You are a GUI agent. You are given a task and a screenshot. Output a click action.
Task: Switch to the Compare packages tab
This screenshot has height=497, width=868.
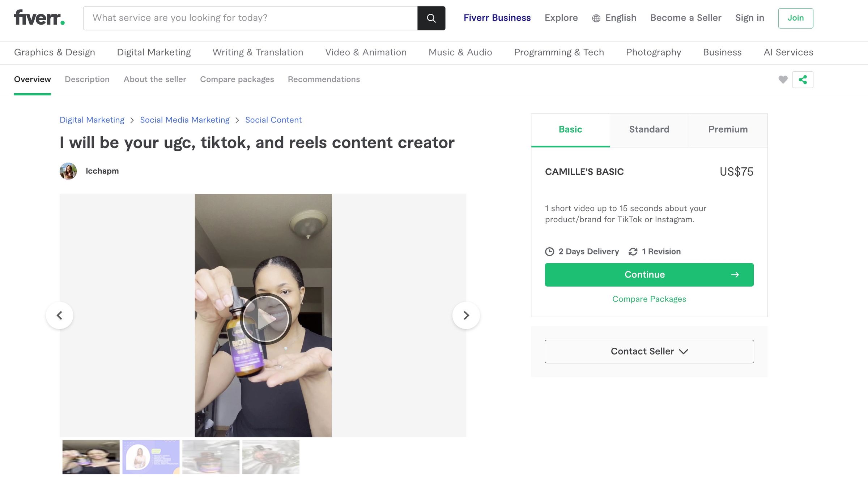click(x=237, y=79)
